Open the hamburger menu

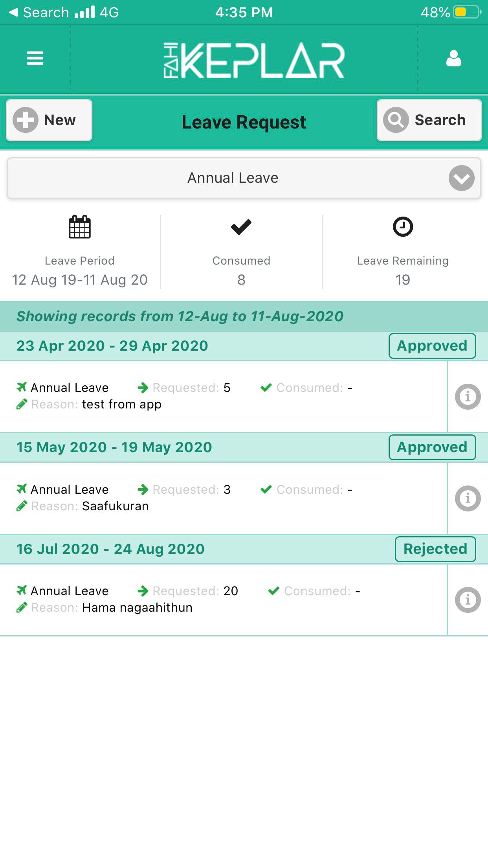pyautogui.click(x=35, y=59)
